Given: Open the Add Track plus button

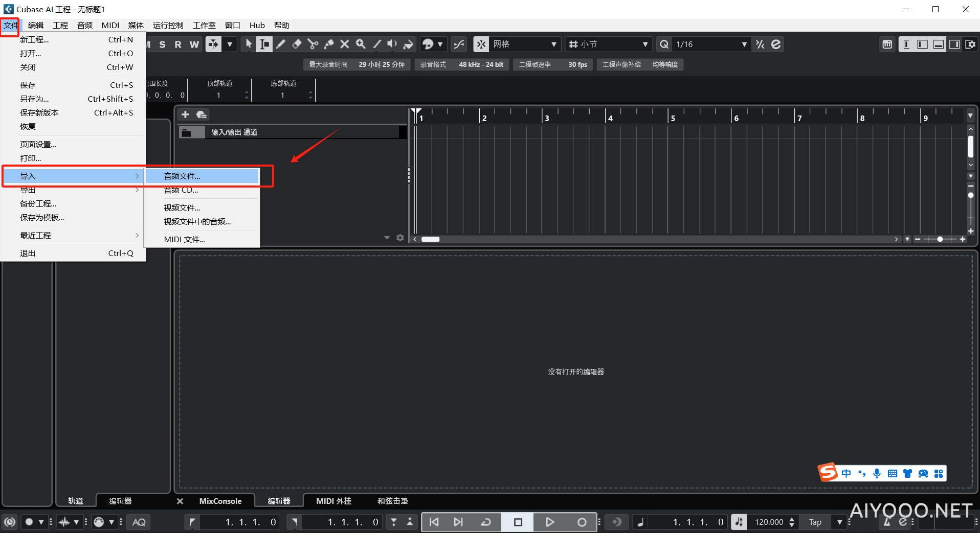Looking at the screenshot, I should [186, 114].
